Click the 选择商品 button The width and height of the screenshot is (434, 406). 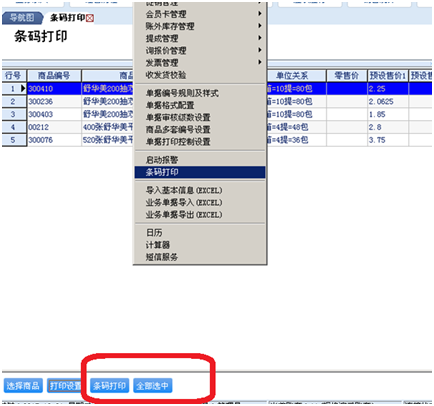point(23,386)
